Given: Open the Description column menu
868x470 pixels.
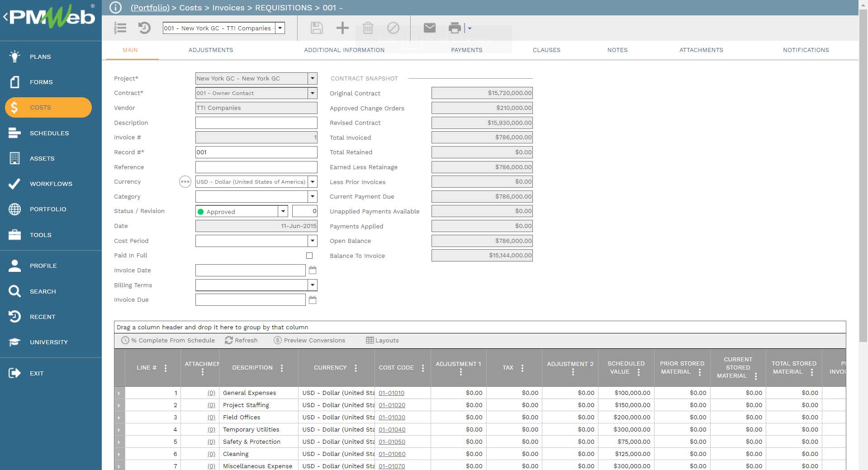Looking at the screenshot, I should coord(282,368).
